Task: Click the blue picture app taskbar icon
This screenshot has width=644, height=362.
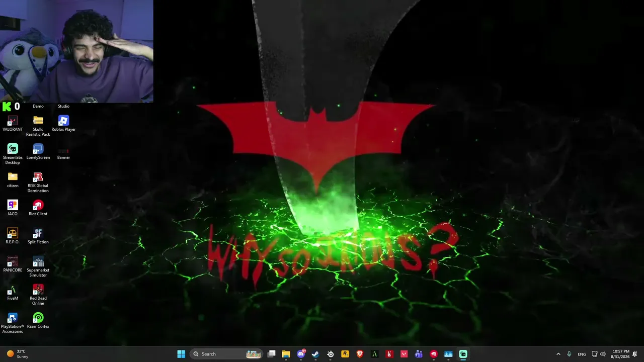Action: click(448, 354)
